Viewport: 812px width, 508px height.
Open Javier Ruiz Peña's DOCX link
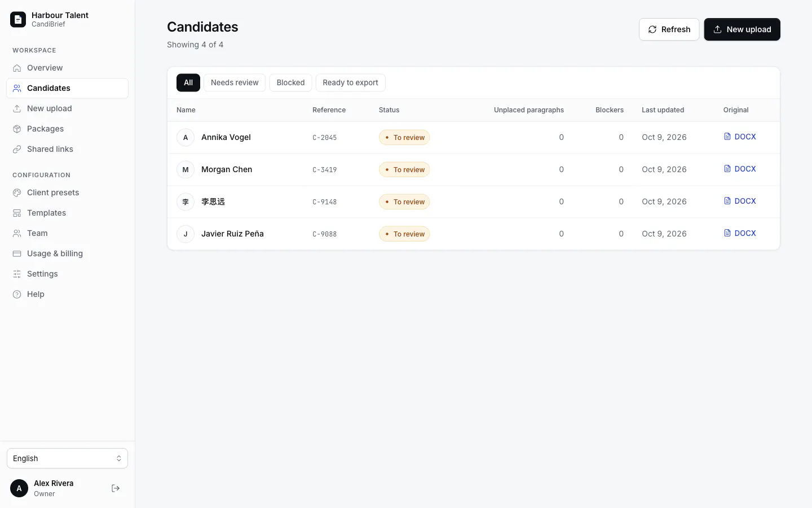click(740, 233)
